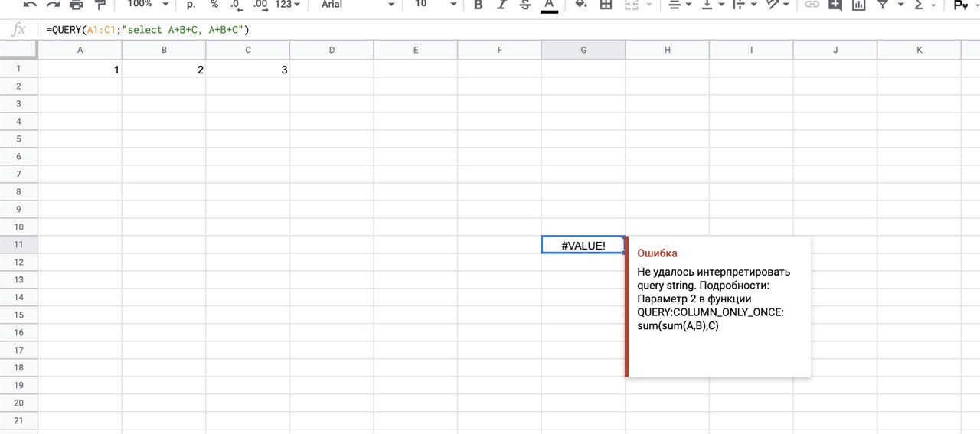
Task: Click the select-all corner box
Action: [x=18, y=50]
